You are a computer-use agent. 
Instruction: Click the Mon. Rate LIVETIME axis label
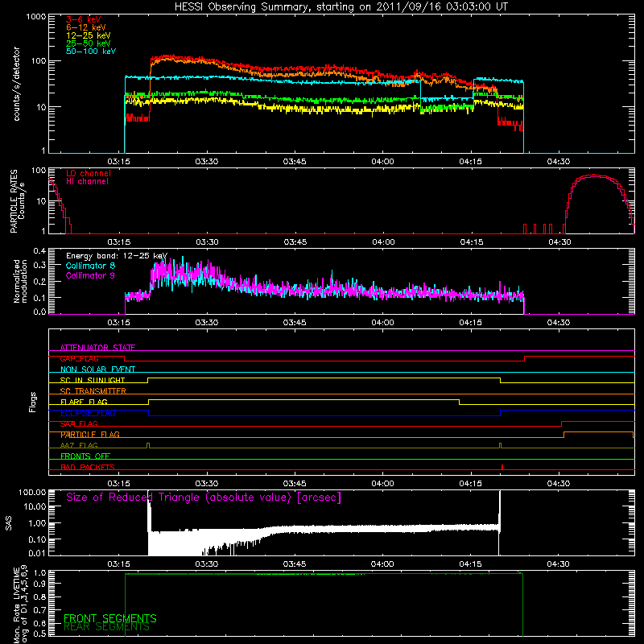coord(20,605)
